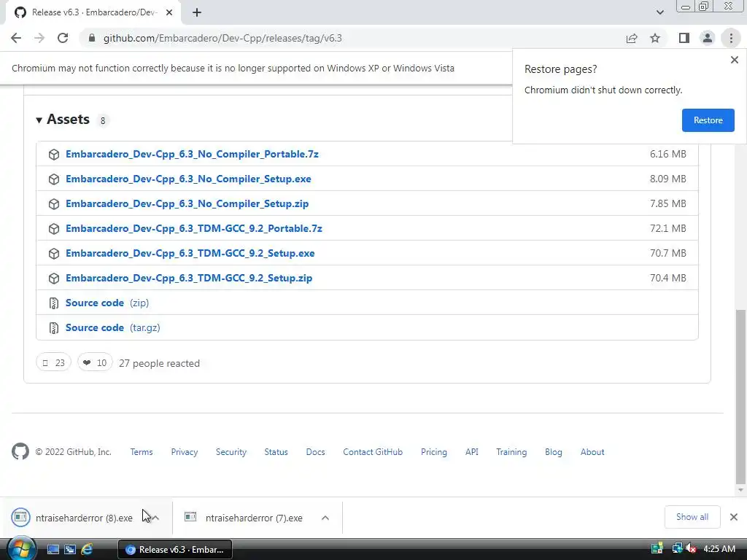Click Show Desktop quick launch icon
Viewport: 747px width, 560px height.
(53, 550)
